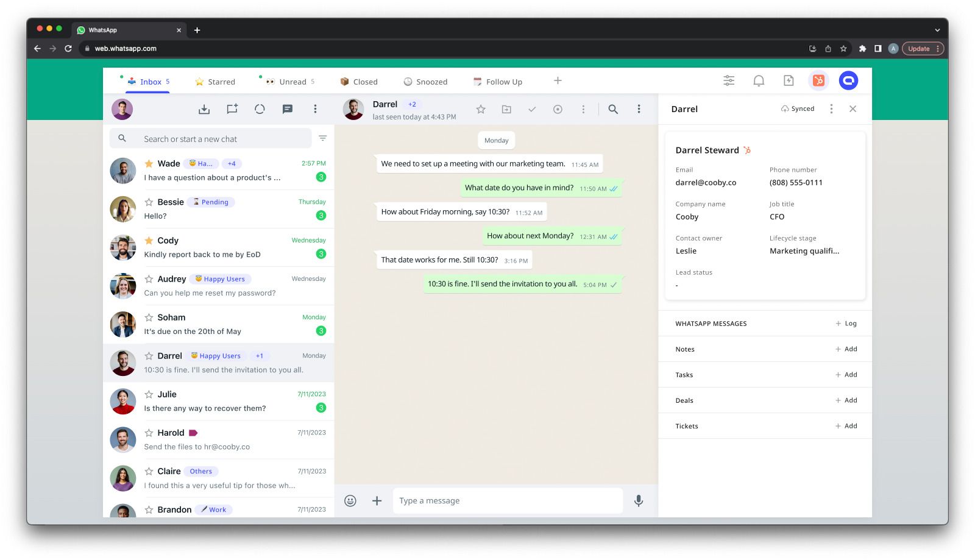975x560 pixels.
Task: Click the Work label on Brandon's chat
Action: [213, 509]
